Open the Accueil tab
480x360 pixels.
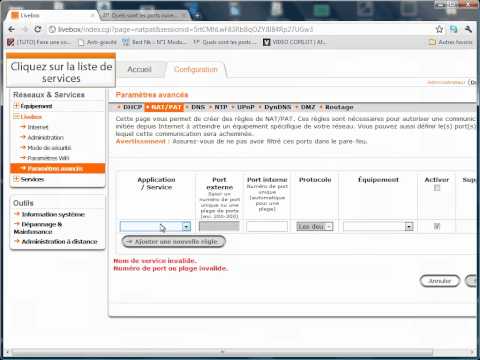click(x=140, y=69)
